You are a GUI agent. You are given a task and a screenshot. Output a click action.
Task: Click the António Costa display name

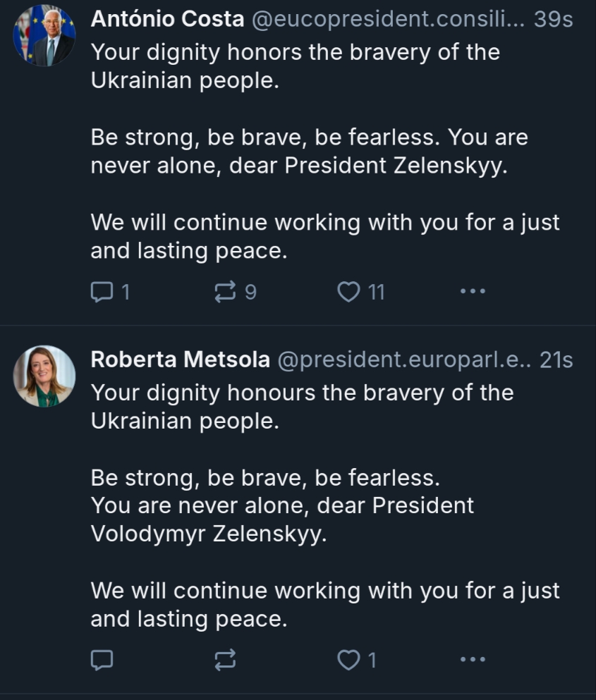[167, 20]
